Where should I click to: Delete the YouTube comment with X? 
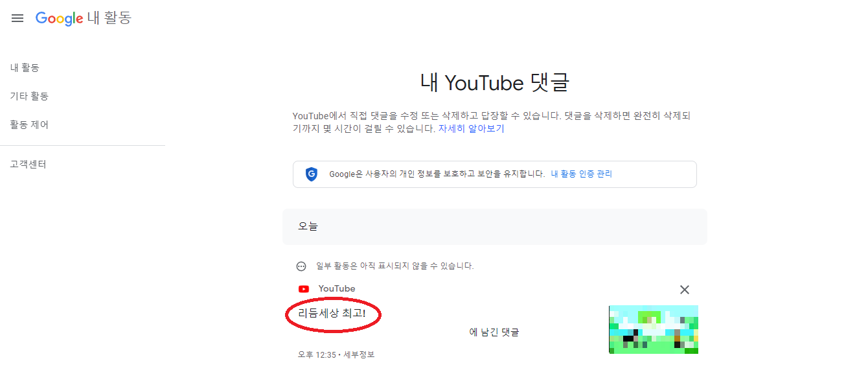(685, 290)
